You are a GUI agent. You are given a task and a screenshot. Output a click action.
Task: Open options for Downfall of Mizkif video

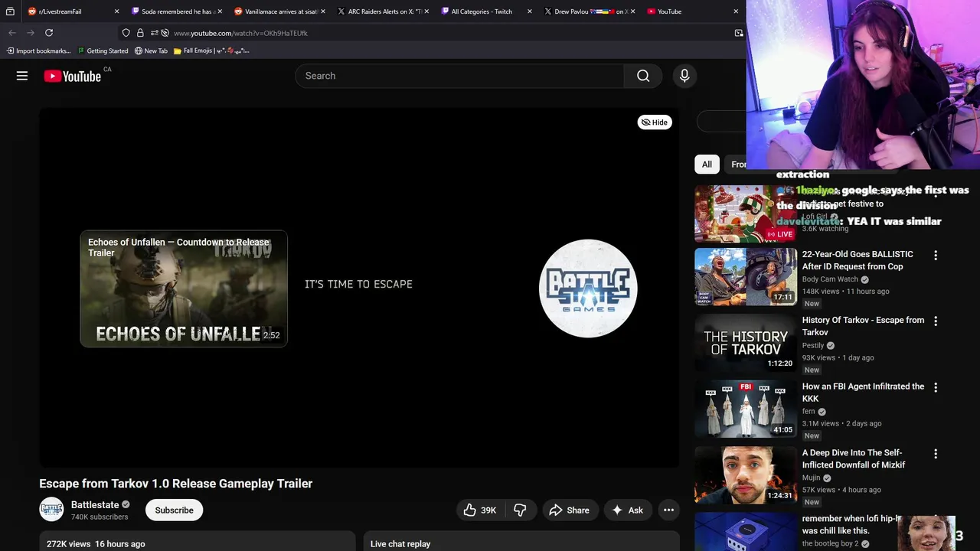[935, 453]
